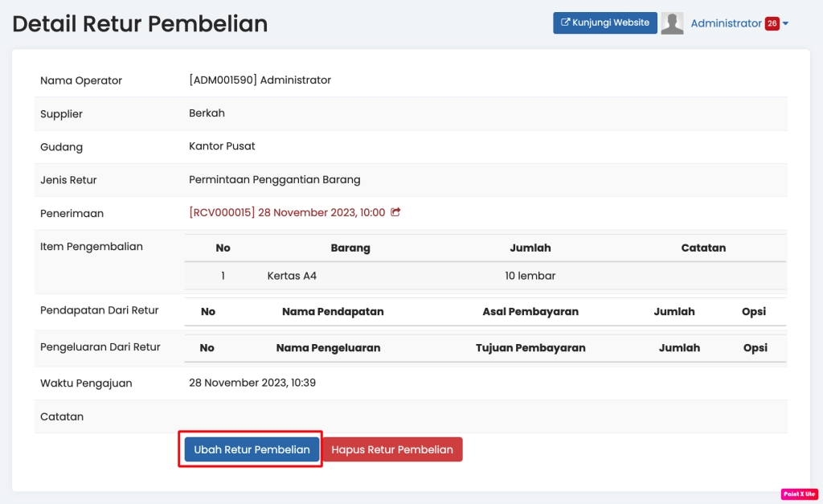Click the Kunjungi Website button
Image resolution: width=823 pixels, height=504 pixels.
click(604, 23)
